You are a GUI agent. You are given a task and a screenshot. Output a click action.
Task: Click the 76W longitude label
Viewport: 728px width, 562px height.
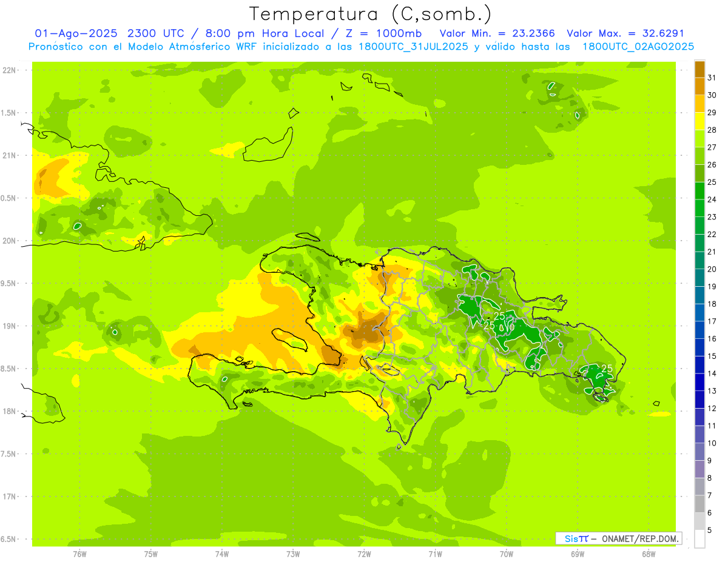coord(79,554)
